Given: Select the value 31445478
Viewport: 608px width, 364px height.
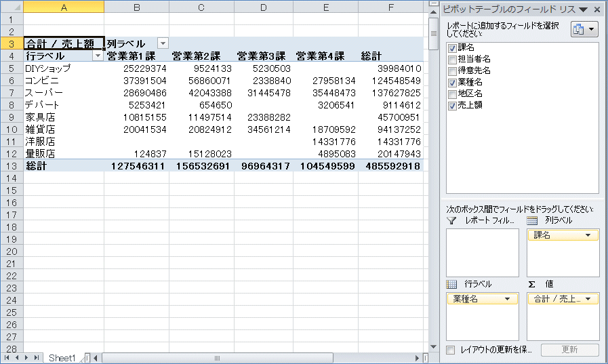Looking at the screenshot, I should (264, 93).
